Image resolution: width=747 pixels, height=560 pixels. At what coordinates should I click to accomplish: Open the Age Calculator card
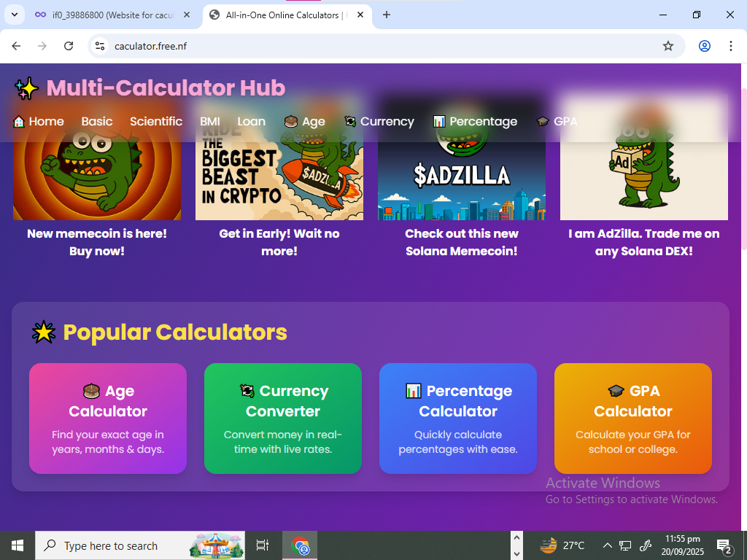[x=108, y=419]
